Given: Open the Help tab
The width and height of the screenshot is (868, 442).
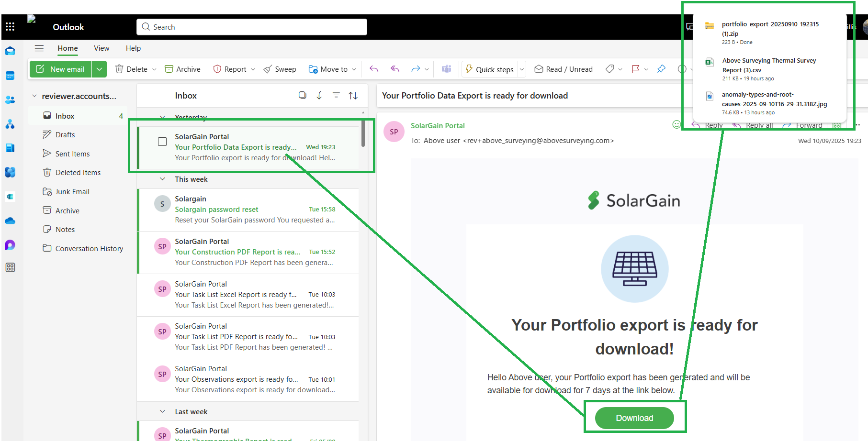Looking at the screenshot, I should pos(133,48).
